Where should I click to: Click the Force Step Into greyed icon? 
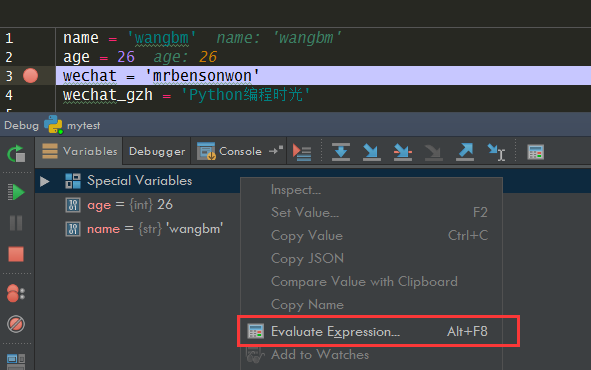[x=433, y=152]
